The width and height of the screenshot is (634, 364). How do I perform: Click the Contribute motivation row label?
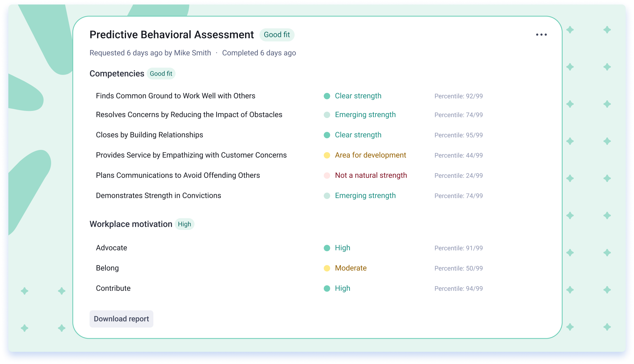point(113,288)
